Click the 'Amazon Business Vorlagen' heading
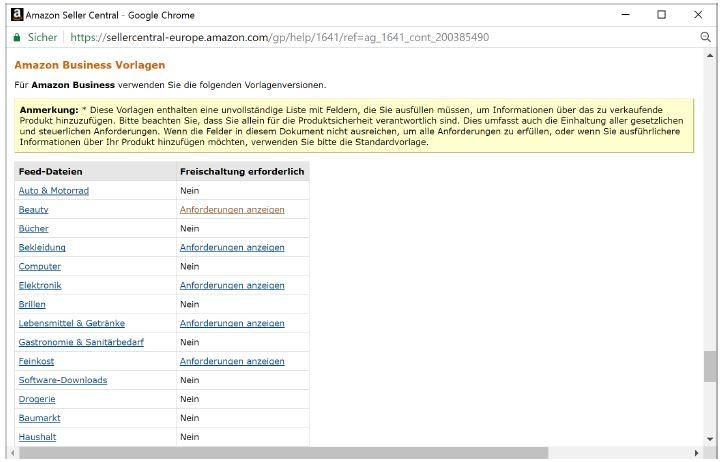Screen dimensions: 727x462 tap(89, 65)
